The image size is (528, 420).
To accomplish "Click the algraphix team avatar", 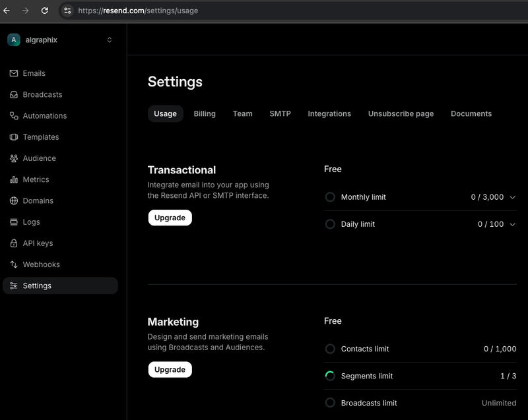I will pyautogui.click(x=14, y=40).
